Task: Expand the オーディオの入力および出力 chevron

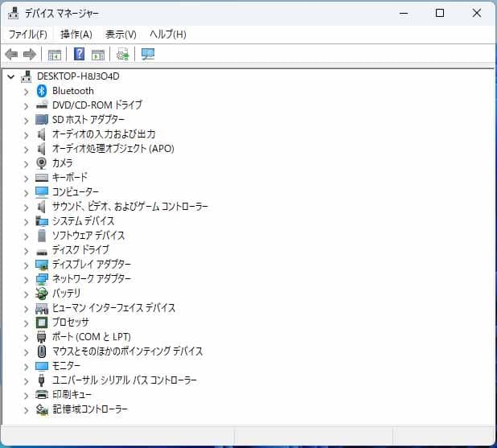Action: 27,135
